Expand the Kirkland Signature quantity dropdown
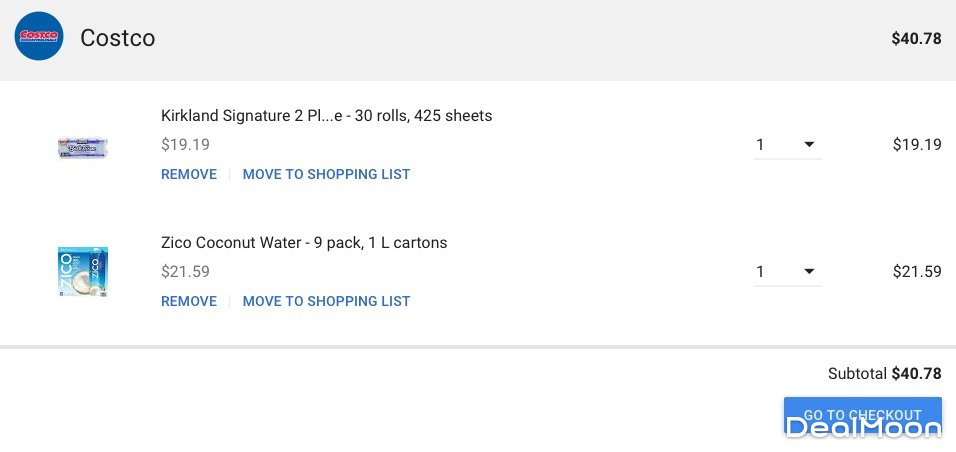The image size is (956, 452). click(x=788, y=145)
